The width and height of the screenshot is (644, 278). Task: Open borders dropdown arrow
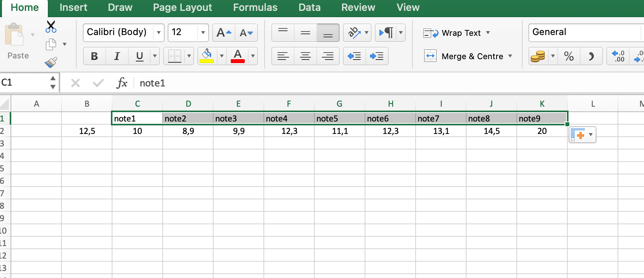tap(189, 56)
